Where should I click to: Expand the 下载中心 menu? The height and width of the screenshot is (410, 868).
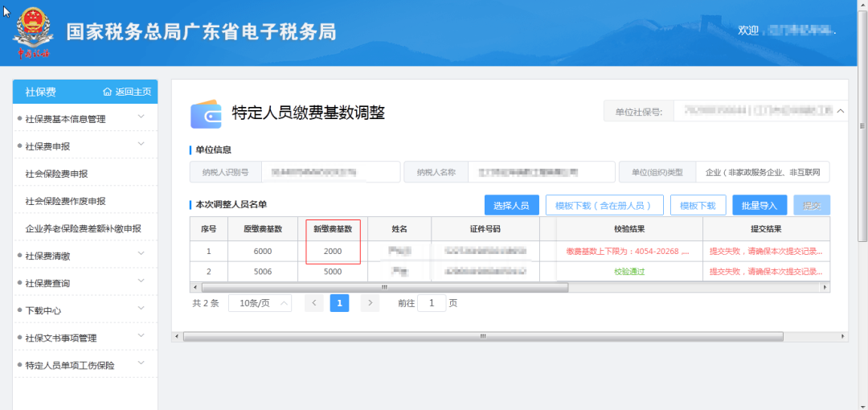pos(85,310)
